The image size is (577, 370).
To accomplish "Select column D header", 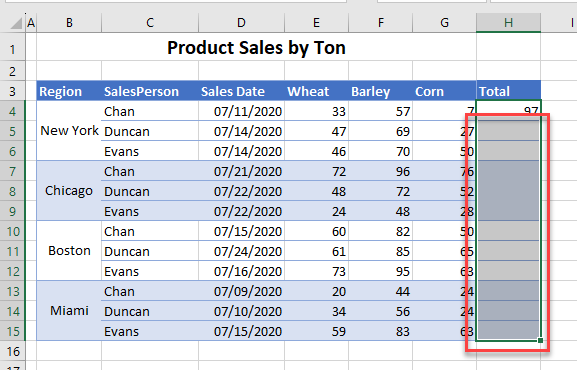I will click(241, 23).
